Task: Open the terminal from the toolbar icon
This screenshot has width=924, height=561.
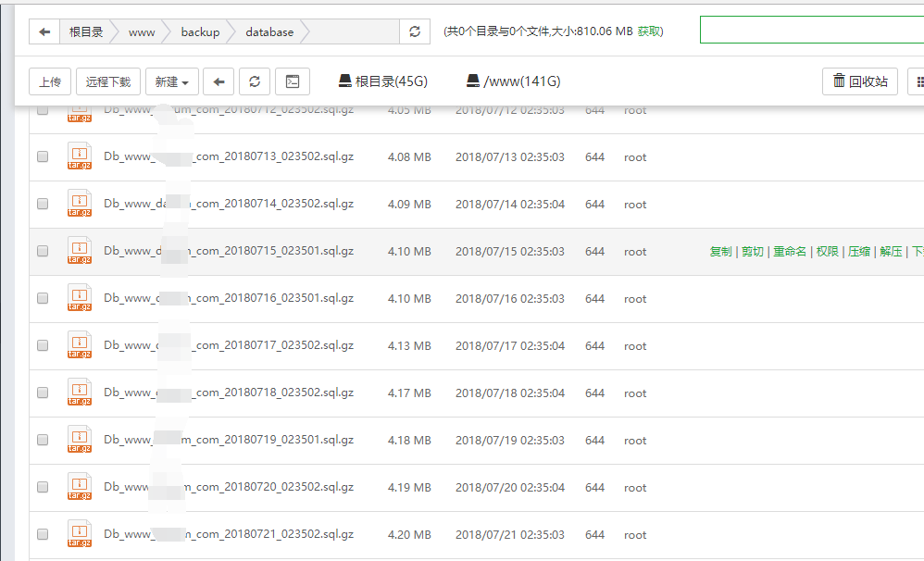Action: [292, 81]
